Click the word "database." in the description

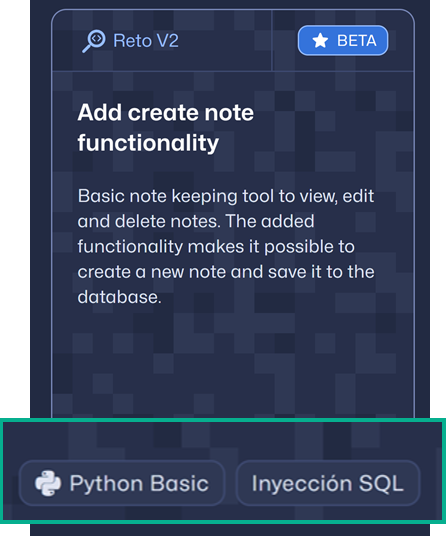[119, 297]
